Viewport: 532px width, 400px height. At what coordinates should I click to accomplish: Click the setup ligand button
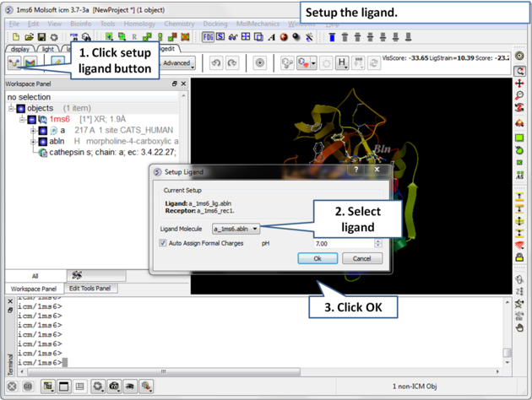click(14, 63)
